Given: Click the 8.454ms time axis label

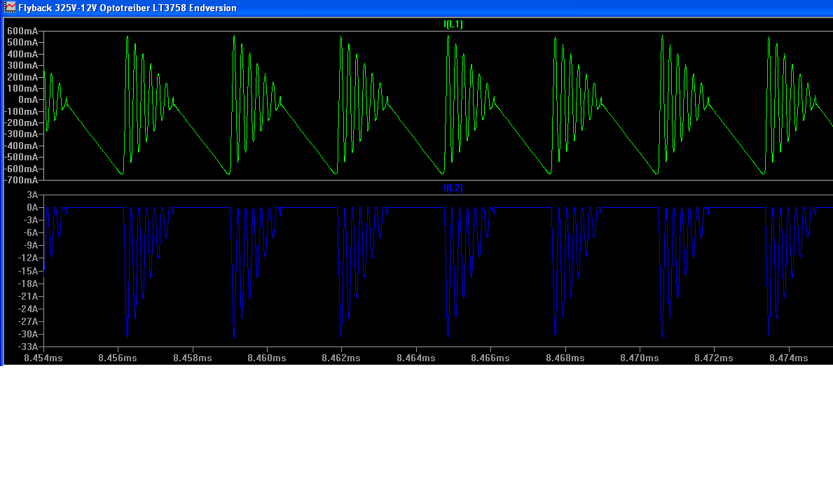Looking at the screenshot, I should coord(43,358).
